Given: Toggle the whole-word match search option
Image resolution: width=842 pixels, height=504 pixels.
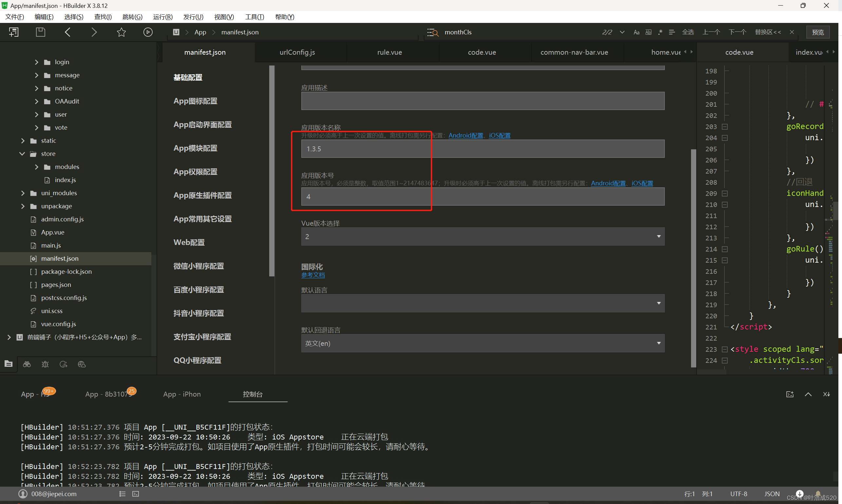Looking at the screenshot, I should tap(648, 32).
